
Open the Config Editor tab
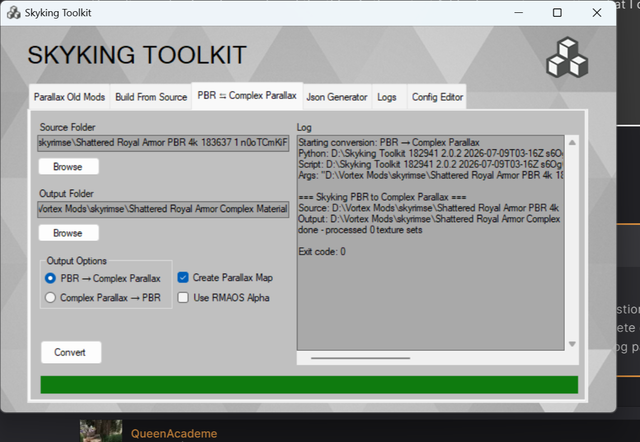pos(437,97)
